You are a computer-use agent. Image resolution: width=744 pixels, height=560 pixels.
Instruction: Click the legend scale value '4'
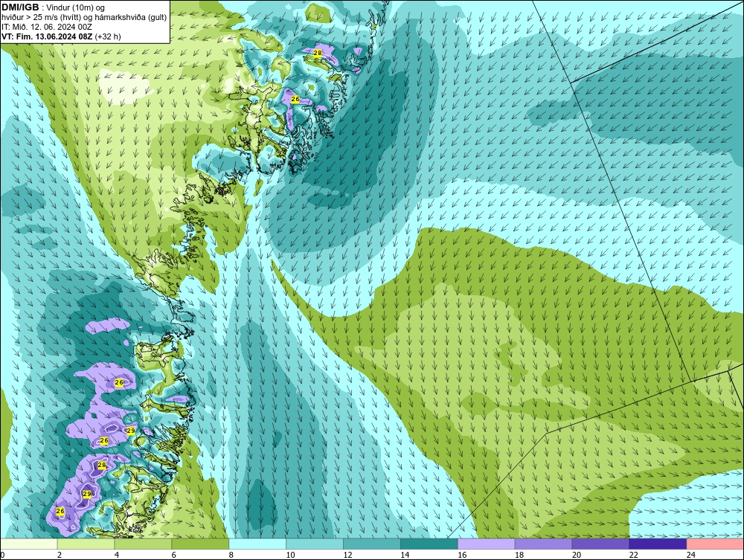tap(117, 555)
